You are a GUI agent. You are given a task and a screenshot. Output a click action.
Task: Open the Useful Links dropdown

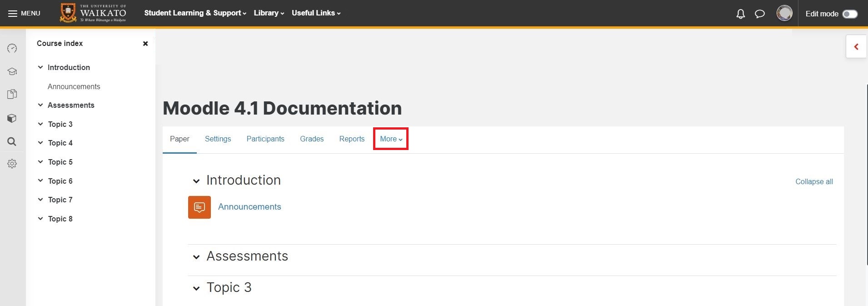[316, 13]
